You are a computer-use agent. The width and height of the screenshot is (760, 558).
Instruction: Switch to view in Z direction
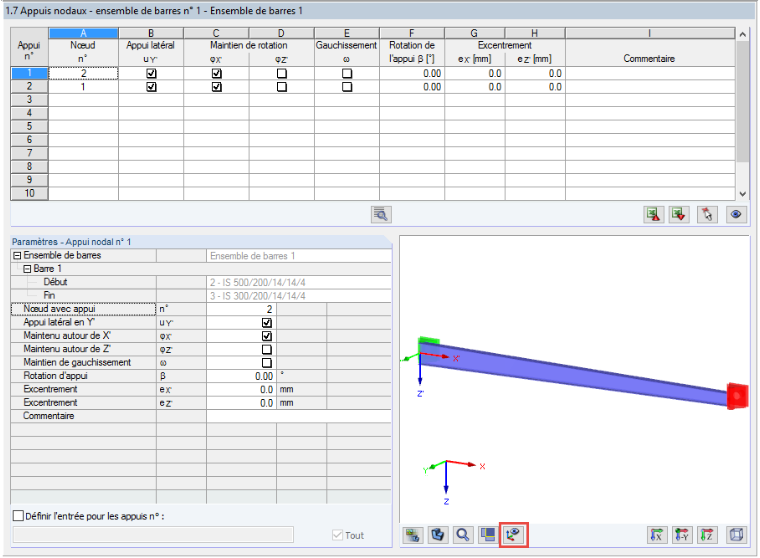click(x=708, y=535)
